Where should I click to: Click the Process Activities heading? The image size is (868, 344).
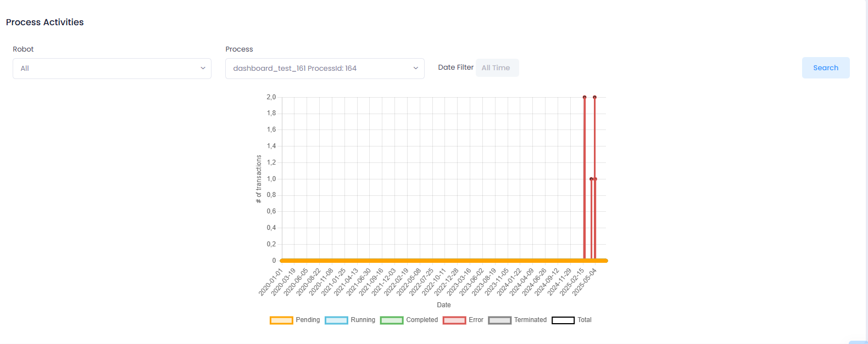pyautogui.click(x=45, y=22)
